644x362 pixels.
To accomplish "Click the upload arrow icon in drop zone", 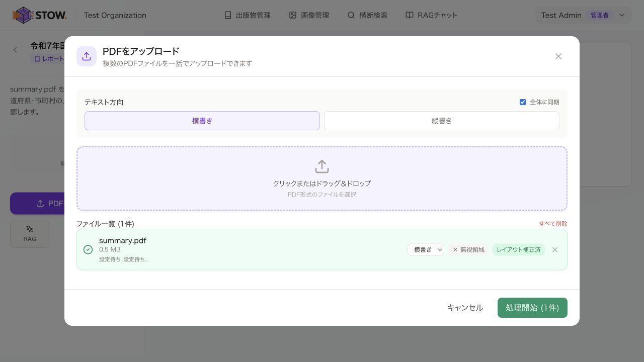I will point(322,166).
